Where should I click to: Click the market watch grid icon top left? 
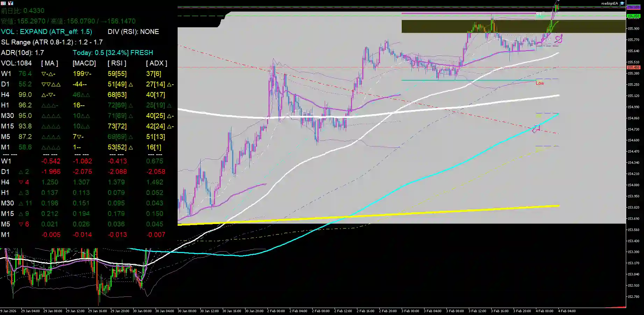coord(3,3)
